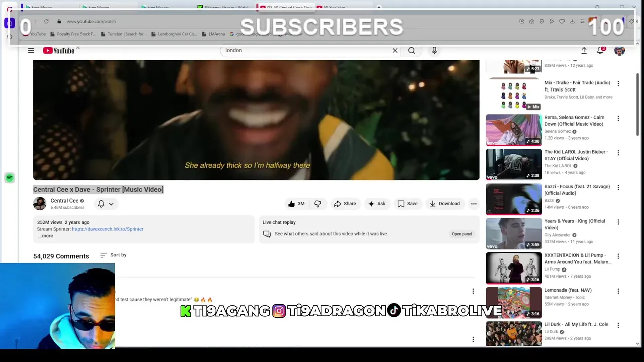The height and width of the screenshot is (362, 644).
Task: Open options for the 'legitimate' comment
Action: pyautogui.click(x=473, y=291)
